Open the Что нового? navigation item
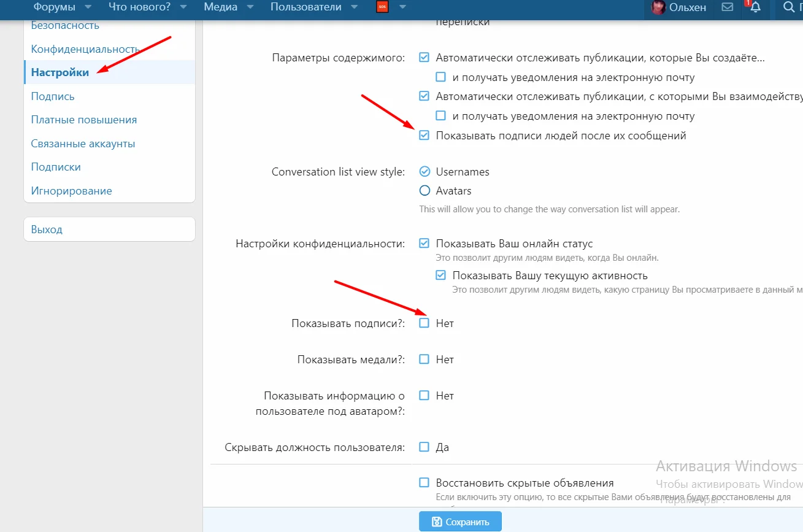 (x=139, y=7)
